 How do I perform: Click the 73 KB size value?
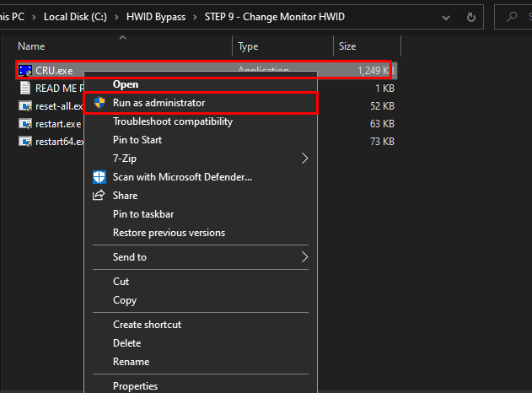pos(383,142)
